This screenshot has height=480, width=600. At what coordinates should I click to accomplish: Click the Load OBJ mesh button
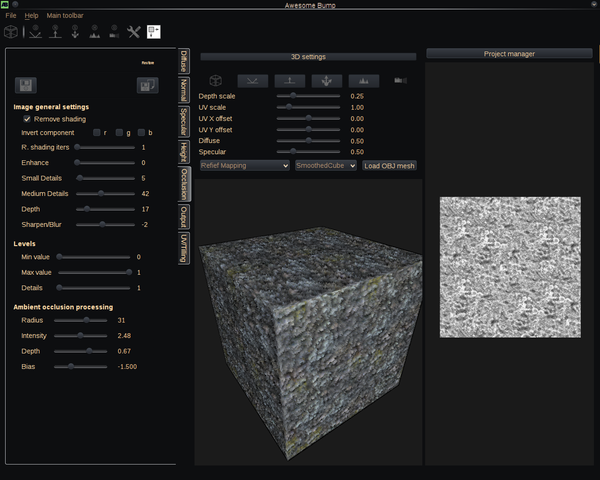click(x=389, y=165)
